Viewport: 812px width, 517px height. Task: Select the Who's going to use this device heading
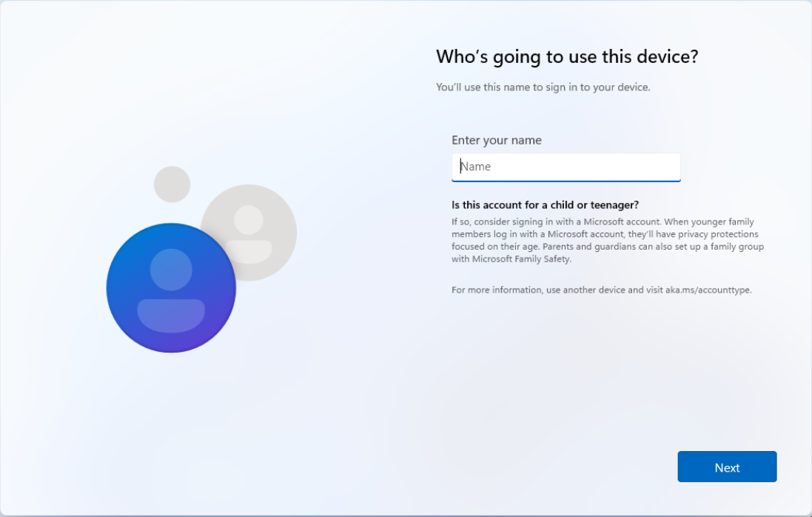pos(566,56)
